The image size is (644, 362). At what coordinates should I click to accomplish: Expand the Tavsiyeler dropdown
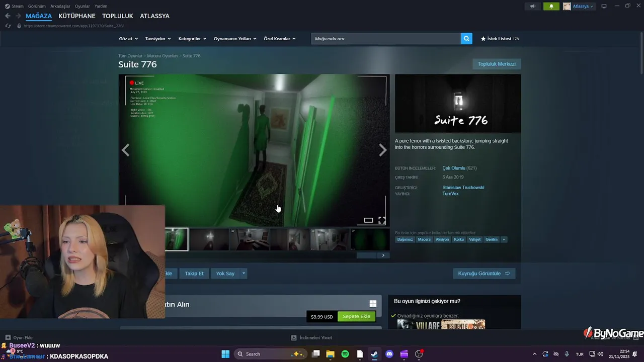(x=158, y=39)
